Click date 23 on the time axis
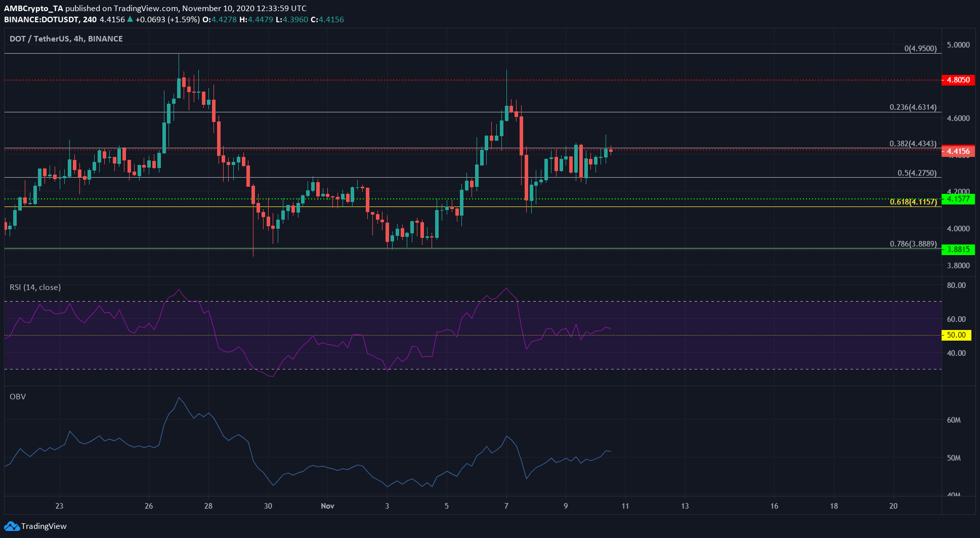The height and width of the screenshot is (538, 980). click(59, 506)
